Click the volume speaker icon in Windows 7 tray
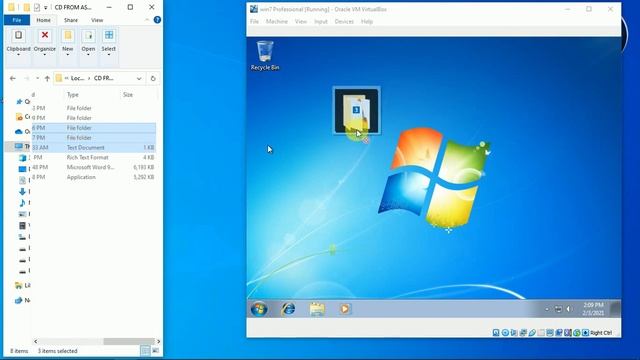The image size is (640, 360). (x=568, y=309)
